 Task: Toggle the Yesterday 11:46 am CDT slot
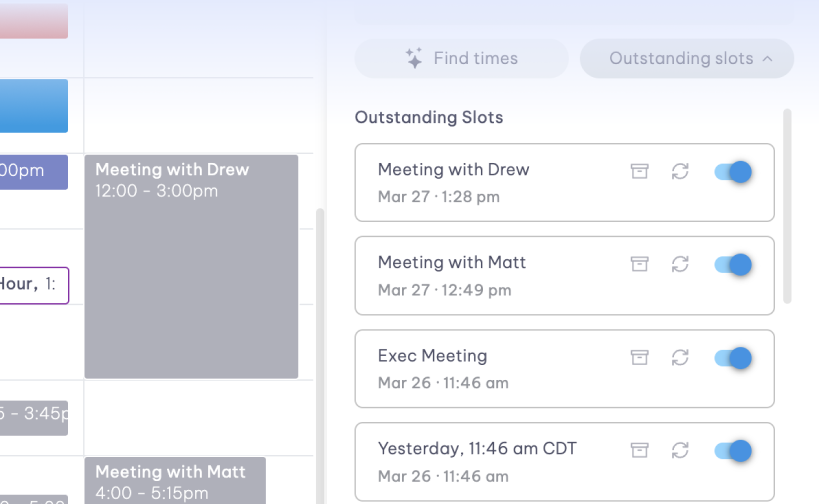pos(733,450)
